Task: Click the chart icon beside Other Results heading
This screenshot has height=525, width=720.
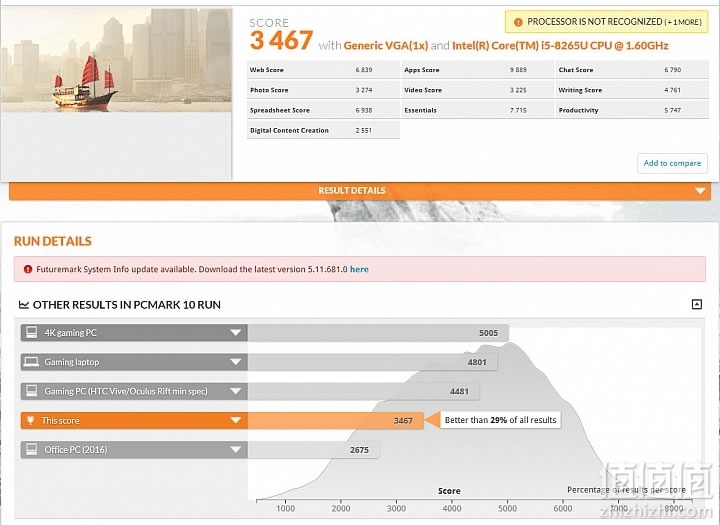Action: (24, 305)
